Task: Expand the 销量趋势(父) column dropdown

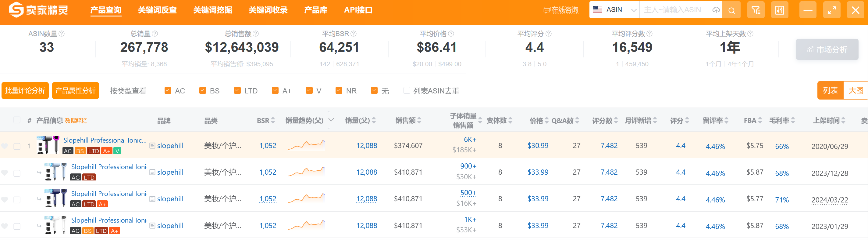Action: pyautogui.click(x=331, y=120)
